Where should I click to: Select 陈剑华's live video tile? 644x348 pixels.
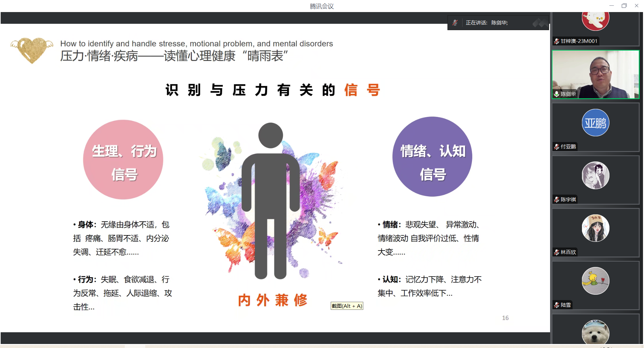595,74
